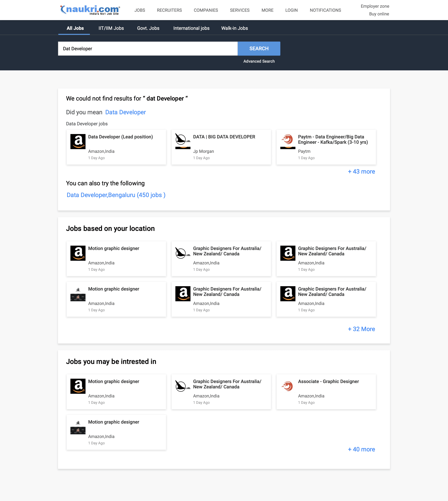Open the SERVICES menu
Image resolution: width=448 pixels, height=501 pixels.
[239, 10]
